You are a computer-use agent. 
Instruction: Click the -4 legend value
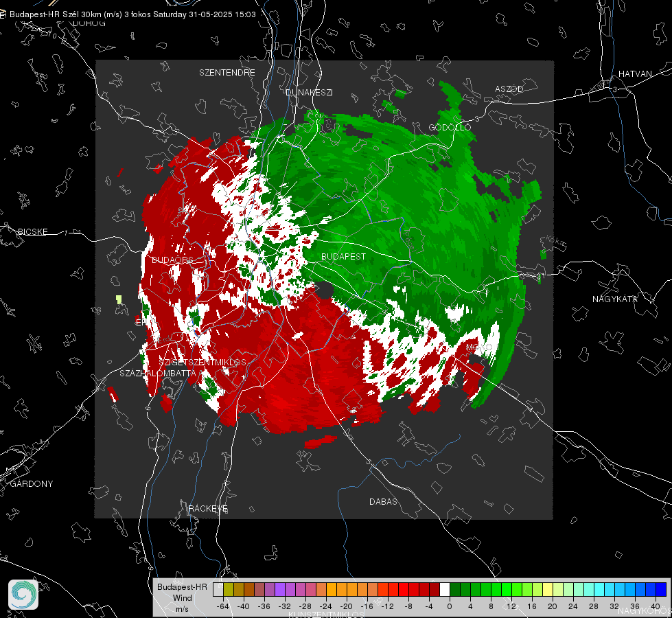(x=430, y=606)
